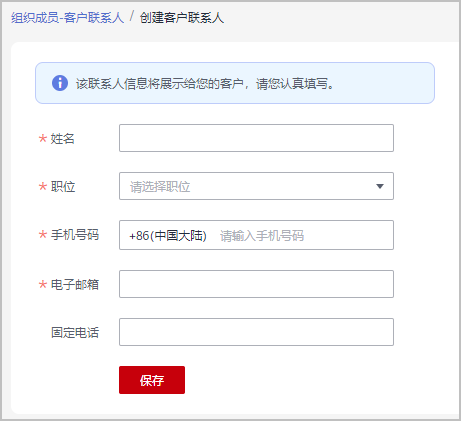Save the contact with 保存 button

coord(152,380)
